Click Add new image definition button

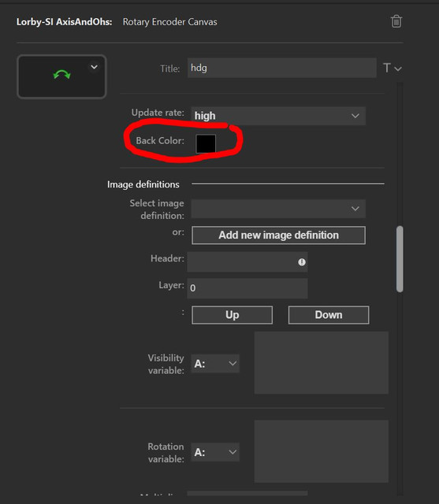[x=278, y=235]
